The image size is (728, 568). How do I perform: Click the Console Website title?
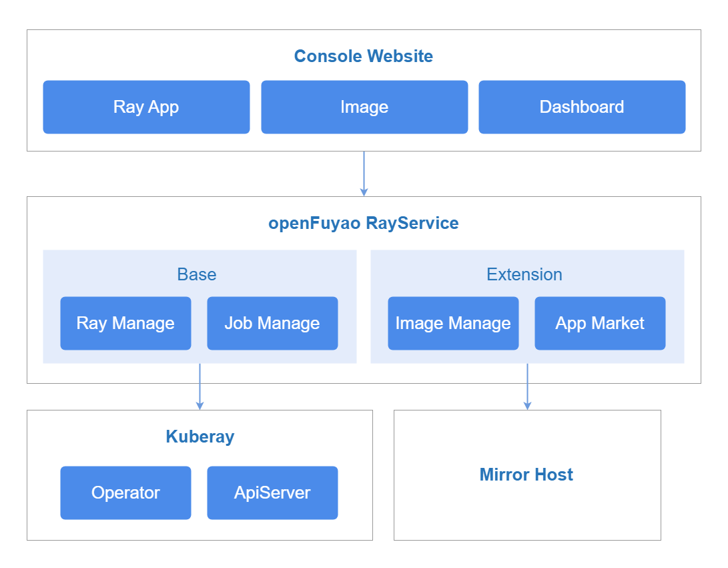(364, 56)
